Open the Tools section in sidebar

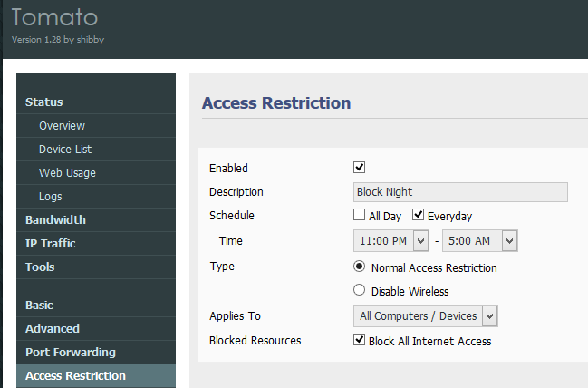[x=40, y=267]
